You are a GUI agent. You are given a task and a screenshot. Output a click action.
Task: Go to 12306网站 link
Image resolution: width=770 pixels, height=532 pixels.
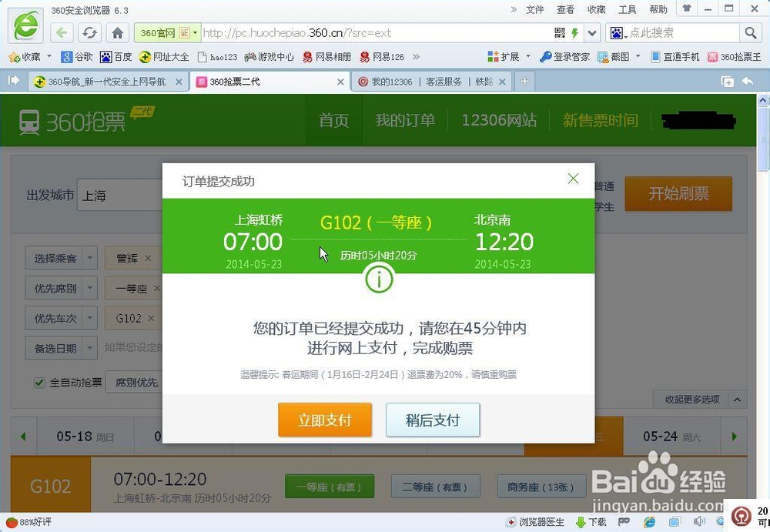(x=499, y=120)
